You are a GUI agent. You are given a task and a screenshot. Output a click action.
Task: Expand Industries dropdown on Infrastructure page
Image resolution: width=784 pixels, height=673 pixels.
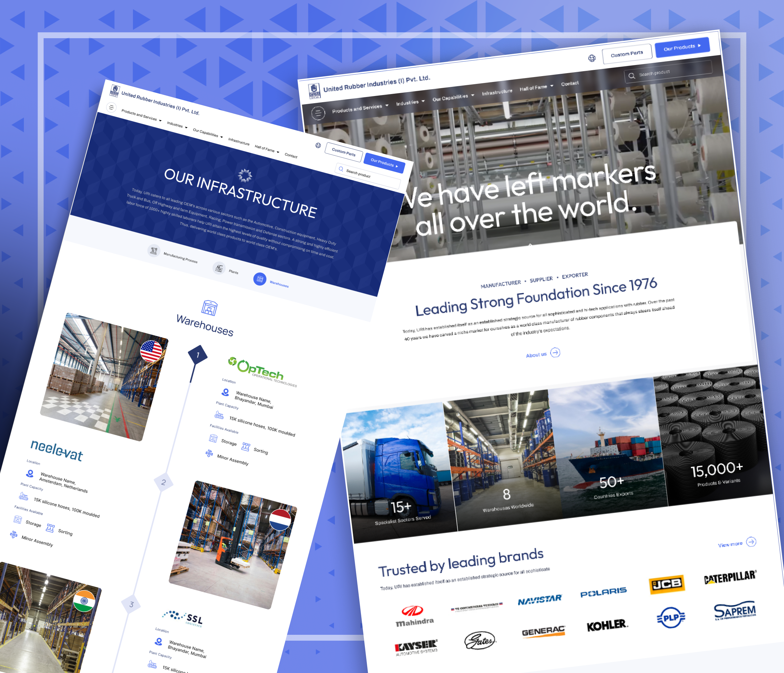(x=177, y=125)
